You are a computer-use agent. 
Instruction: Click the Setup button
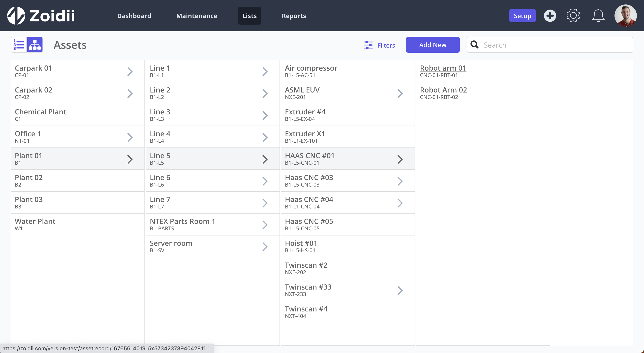pyautogui.click(x=522, y=16)
